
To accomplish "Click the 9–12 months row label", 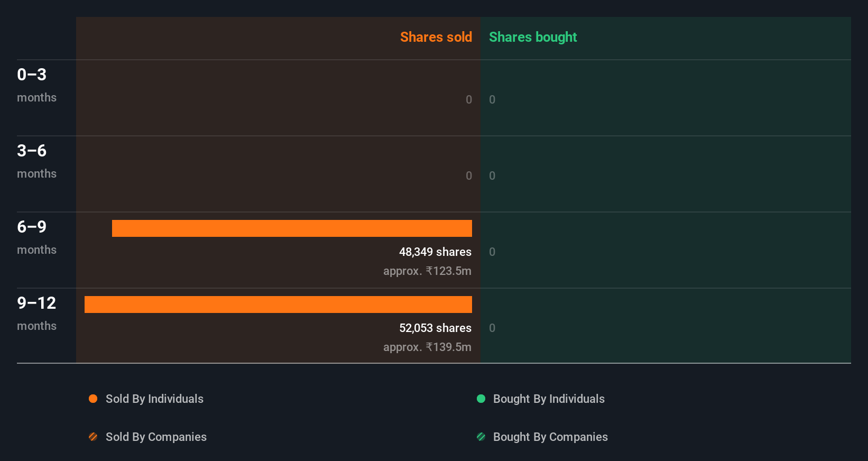I will point(36,313).
